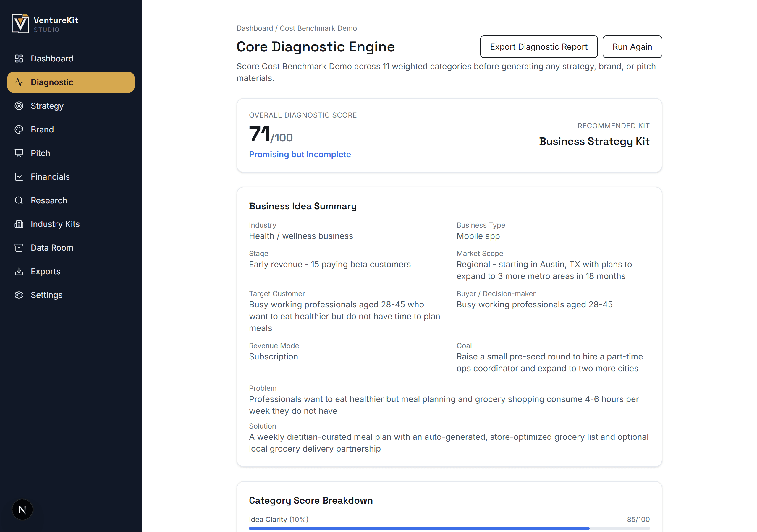Click the 85/100 category score

point(638,520)
